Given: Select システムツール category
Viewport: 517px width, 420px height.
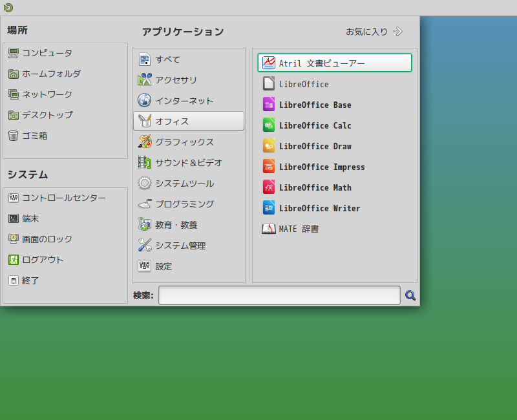Looking at the screenshot, I should (x=189, y=184).
